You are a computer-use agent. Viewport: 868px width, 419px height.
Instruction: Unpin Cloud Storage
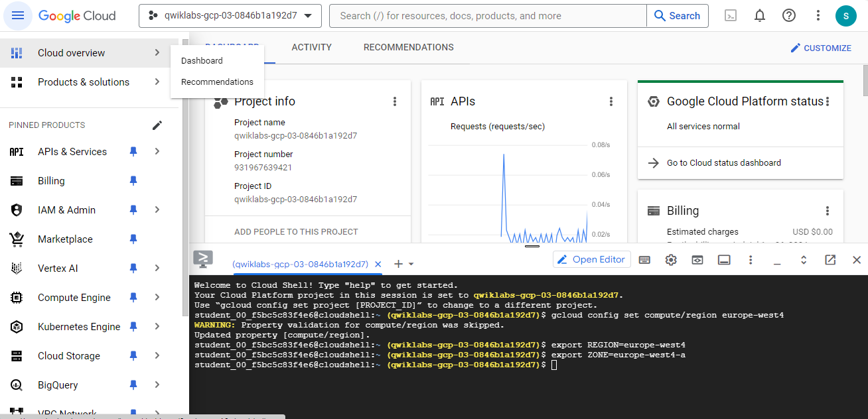click(133, 356)
